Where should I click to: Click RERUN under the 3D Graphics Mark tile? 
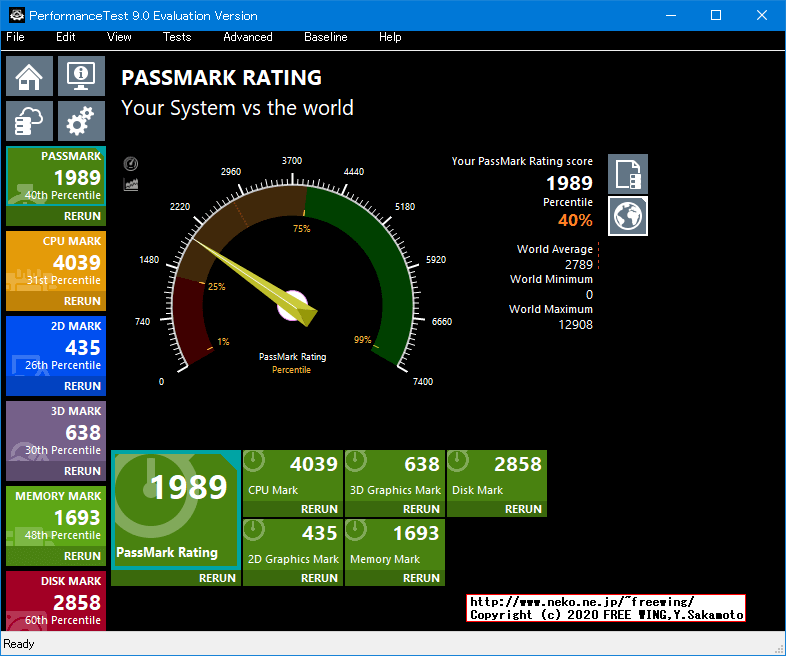pyautogui.click(x=421, y=509)
